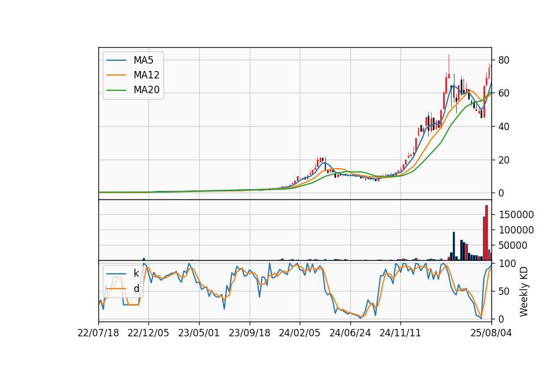Click the candlestick with the highest wick above 80
The height and width of the screenshot is (392, 546).
point(449,68)
